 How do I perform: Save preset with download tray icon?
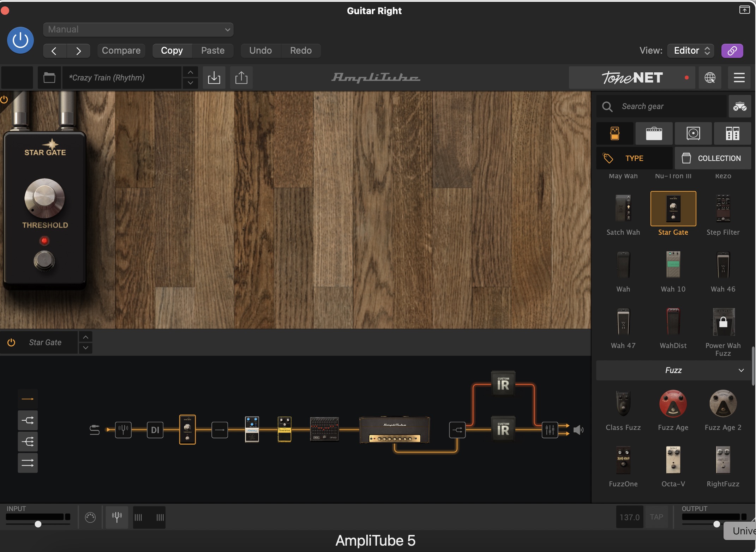tap(214, 78)
